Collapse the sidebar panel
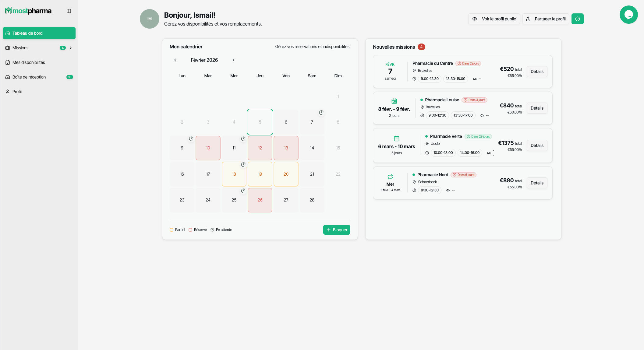Viewport: 644px width, 350px height. [x=69, y=11]
